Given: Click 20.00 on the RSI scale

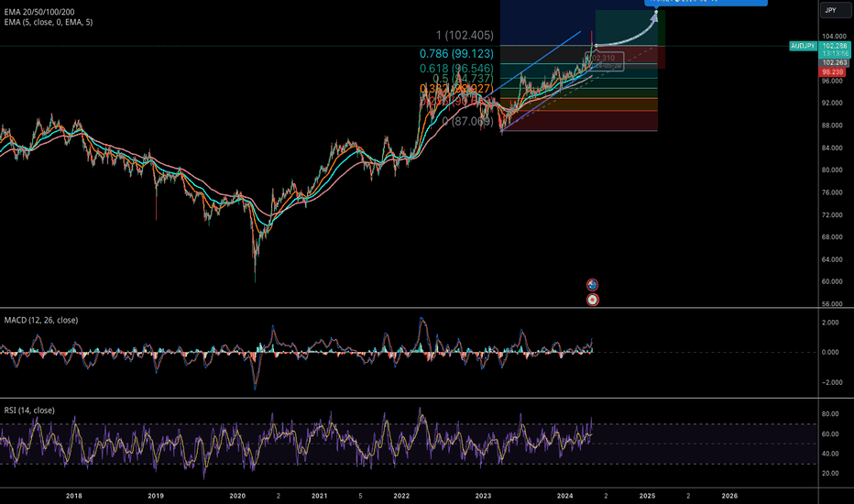Looking at the screenshot, I should tap(830, 474).
